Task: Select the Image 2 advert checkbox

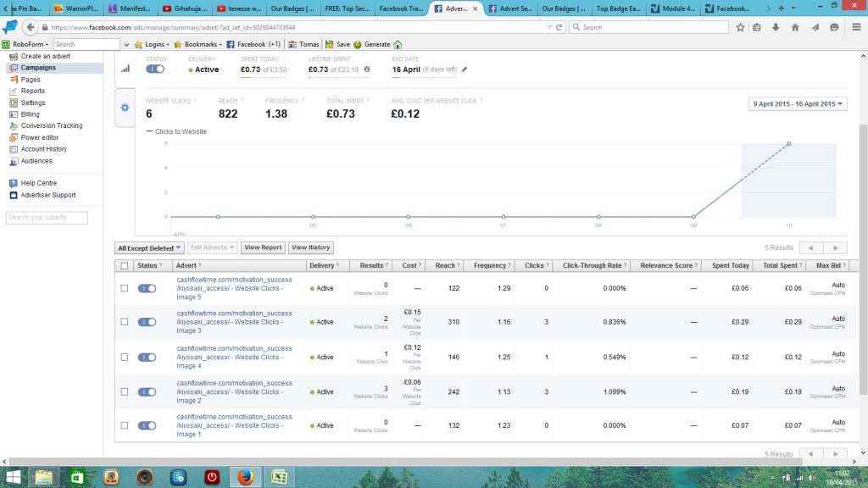Action: pyautogui.click(x=125, y=391)
